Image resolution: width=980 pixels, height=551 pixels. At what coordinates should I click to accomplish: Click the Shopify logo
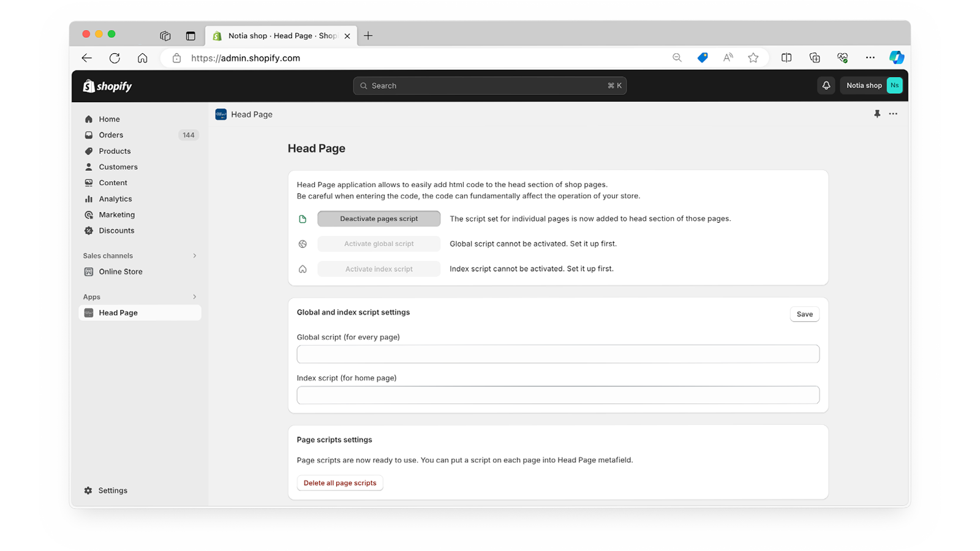[108, 86]
